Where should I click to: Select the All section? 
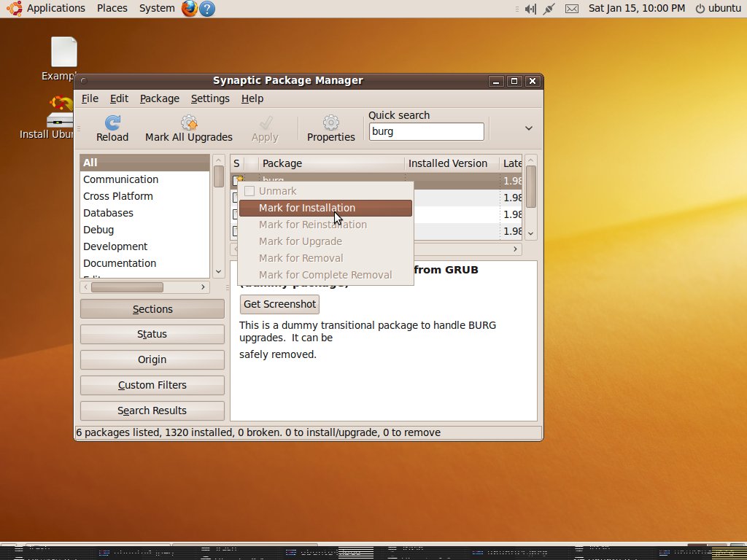(145, 163)
